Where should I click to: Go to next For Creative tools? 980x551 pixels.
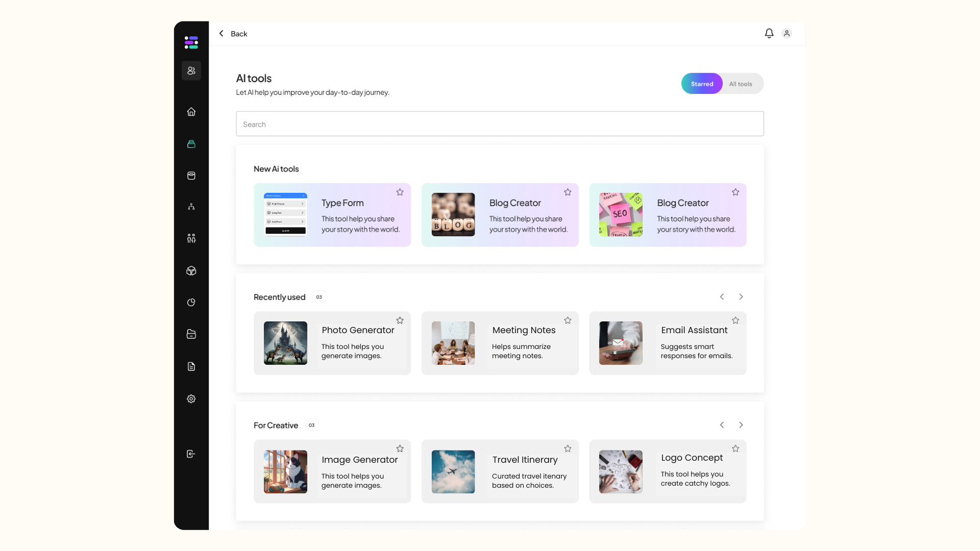tap(741, 425)
